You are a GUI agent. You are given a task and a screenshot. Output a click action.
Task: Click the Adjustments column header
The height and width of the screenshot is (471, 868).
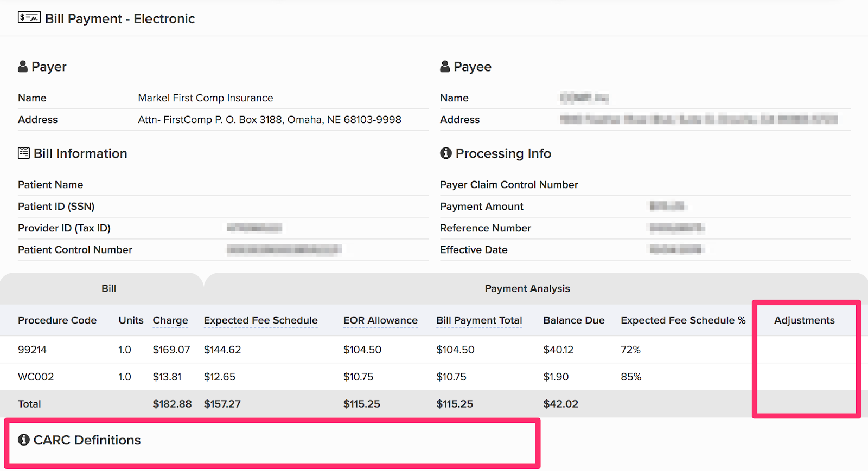coord(804,320)
